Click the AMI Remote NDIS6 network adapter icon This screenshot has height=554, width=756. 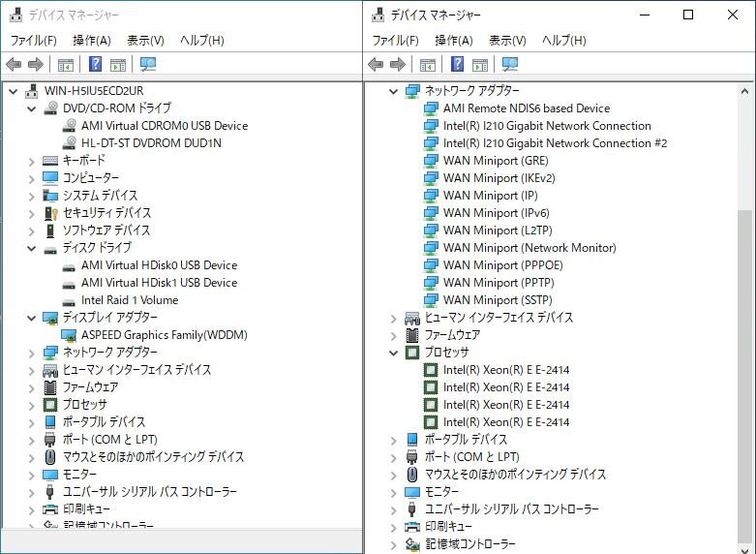click(x=431, y=108)
